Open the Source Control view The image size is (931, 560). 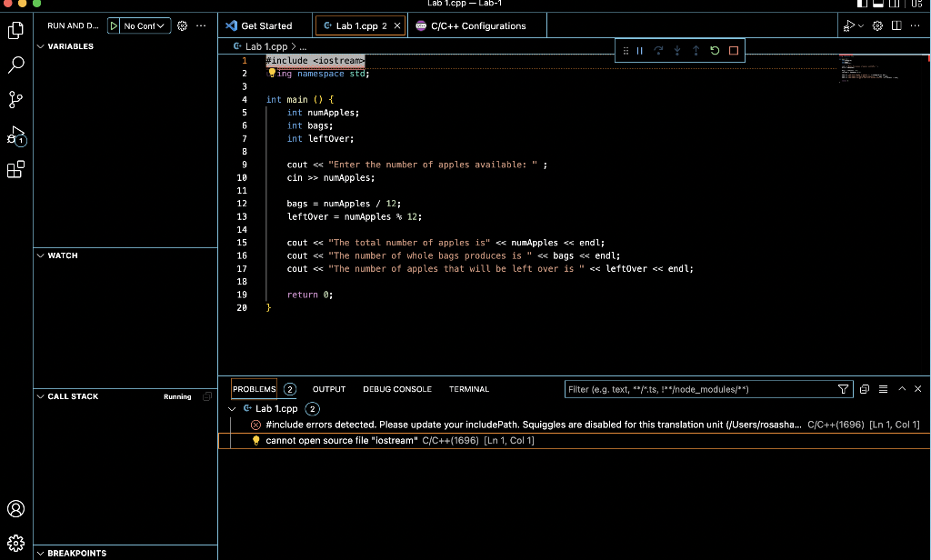tap(15, 99)
